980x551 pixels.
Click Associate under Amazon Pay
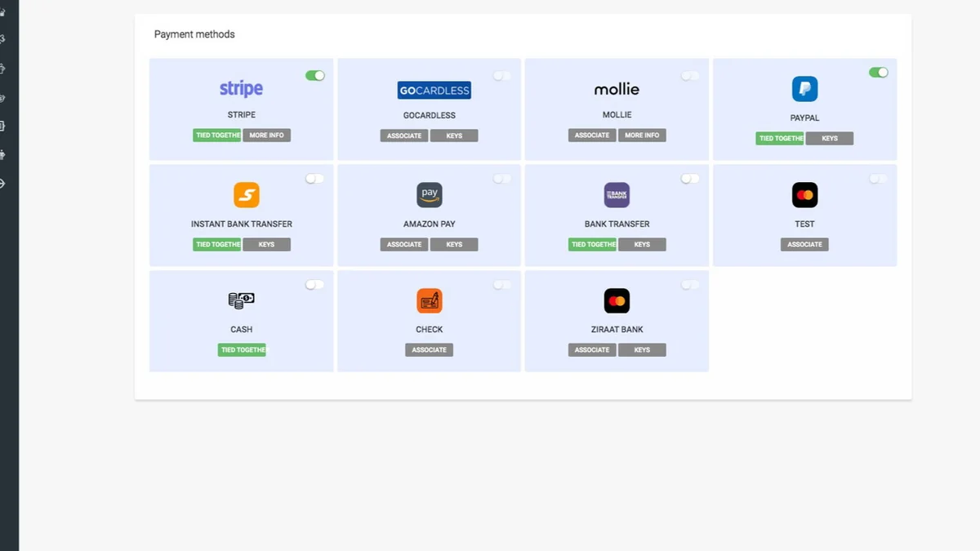404,244
